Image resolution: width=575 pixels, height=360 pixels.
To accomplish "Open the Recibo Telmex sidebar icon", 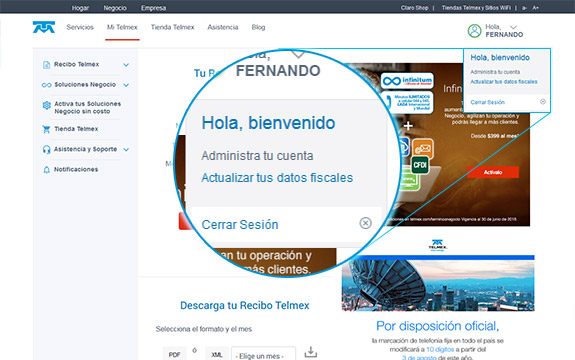I will (x=46, y=65).
